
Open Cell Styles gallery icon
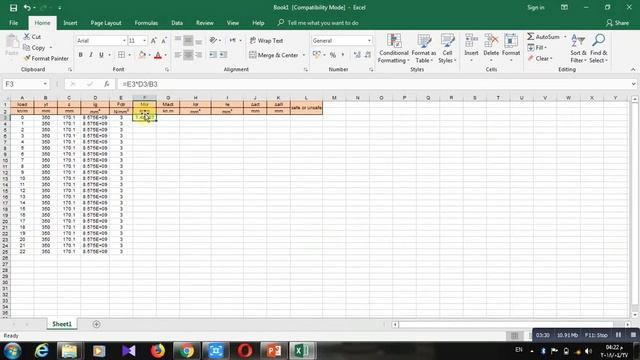click(x=447, y=41)
